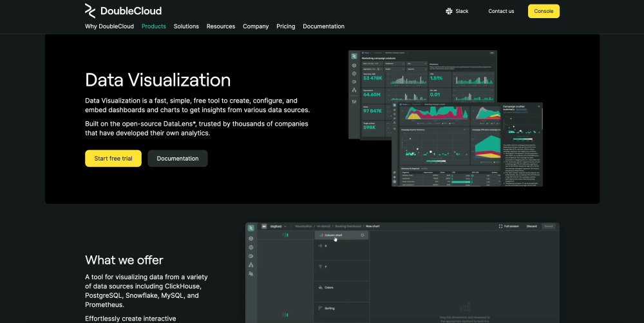Image resolution: width=644 pixels, height=323 pixels.
Task: Open the Products menu
Action: (x=153, y=26)
